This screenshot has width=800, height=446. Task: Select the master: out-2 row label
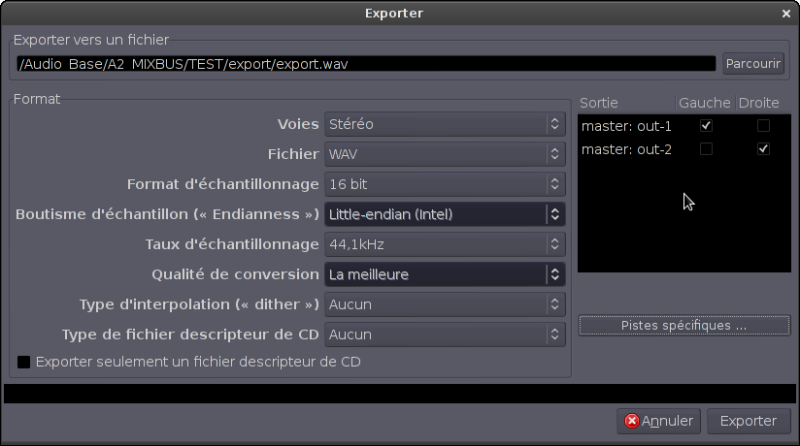627,150
